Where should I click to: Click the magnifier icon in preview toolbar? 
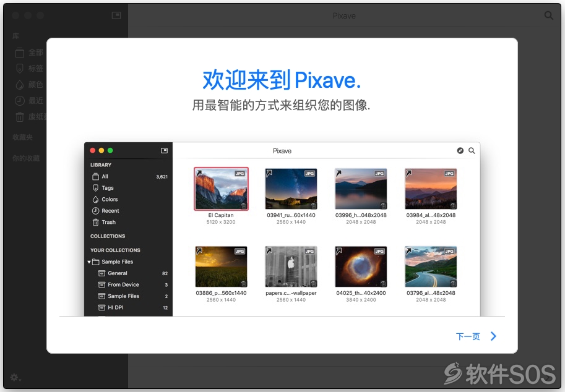pos(472,151)
